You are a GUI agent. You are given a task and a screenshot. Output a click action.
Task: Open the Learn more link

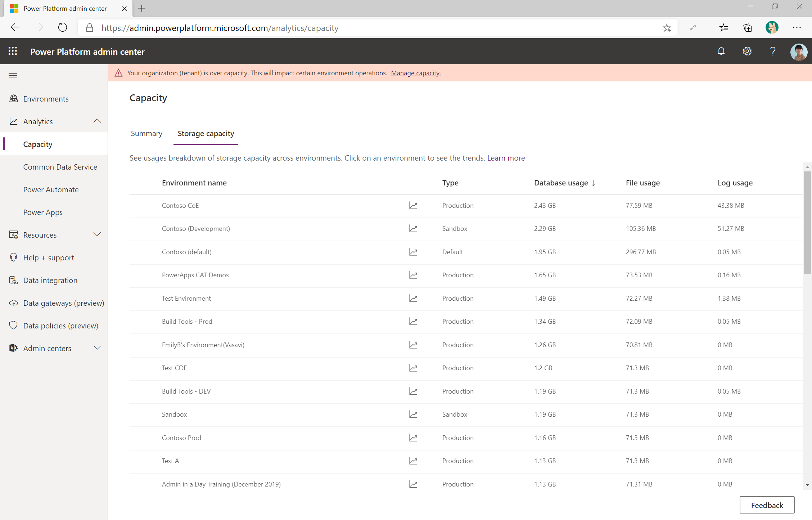505,158
